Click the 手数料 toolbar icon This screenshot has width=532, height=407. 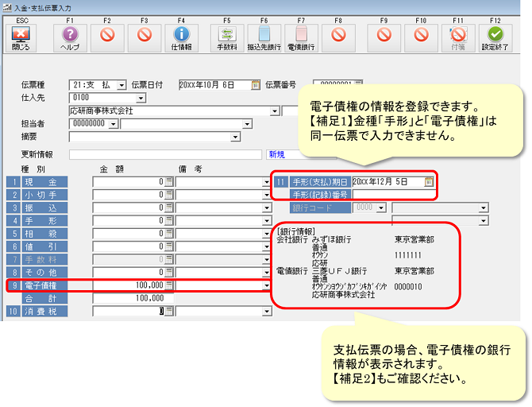[229, 34]
